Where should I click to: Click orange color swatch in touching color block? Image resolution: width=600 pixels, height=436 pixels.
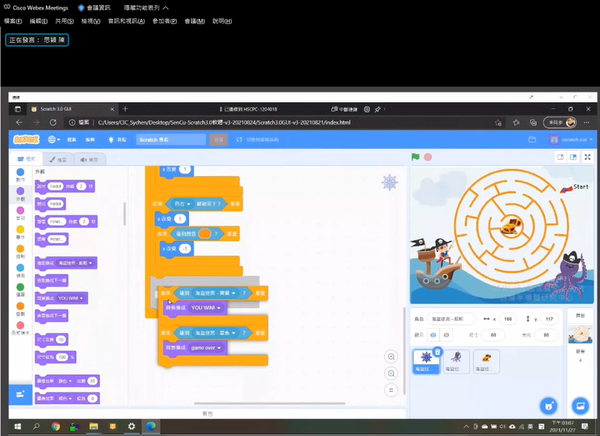[x=205, y=233]
